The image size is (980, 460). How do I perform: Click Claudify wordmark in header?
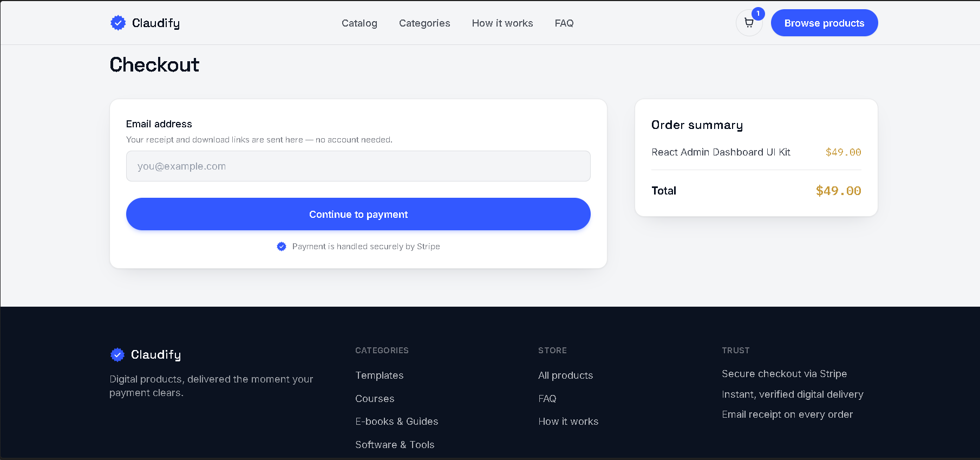(156, 23)
